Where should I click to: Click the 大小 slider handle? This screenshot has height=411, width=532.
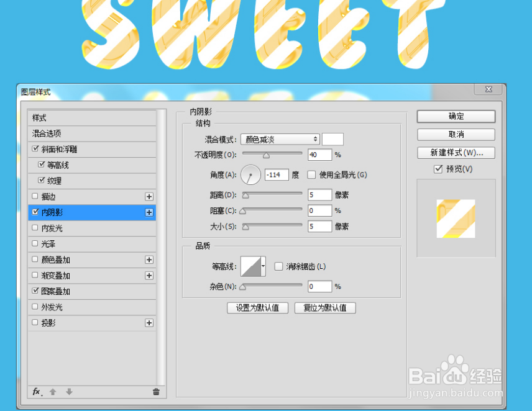pyautogui.click(x=245, y=227)
